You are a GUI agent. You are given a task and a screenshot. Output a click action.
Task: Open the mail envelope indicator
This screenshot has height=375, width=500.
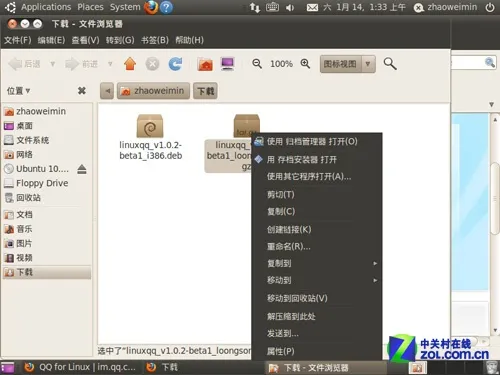pos(312,7)
